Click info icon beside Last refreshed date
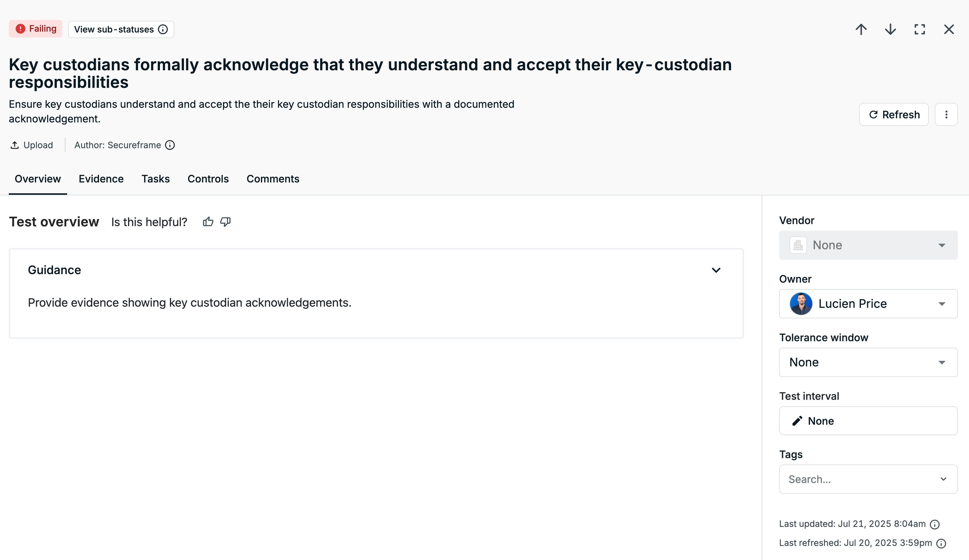Viewport: 969px width, 560px height. pyautogui.click(x=941, y=543)
